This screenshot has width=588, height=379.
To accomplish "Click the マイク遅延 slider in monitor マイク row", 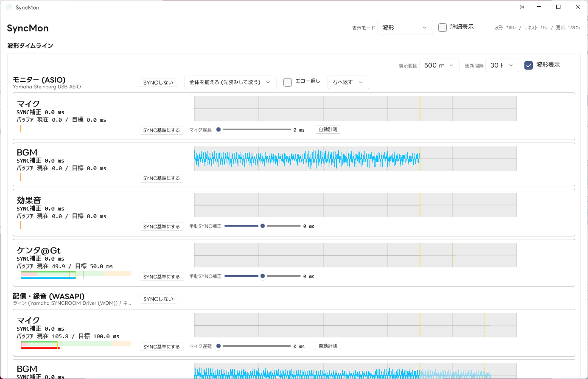I will (253, 129).
